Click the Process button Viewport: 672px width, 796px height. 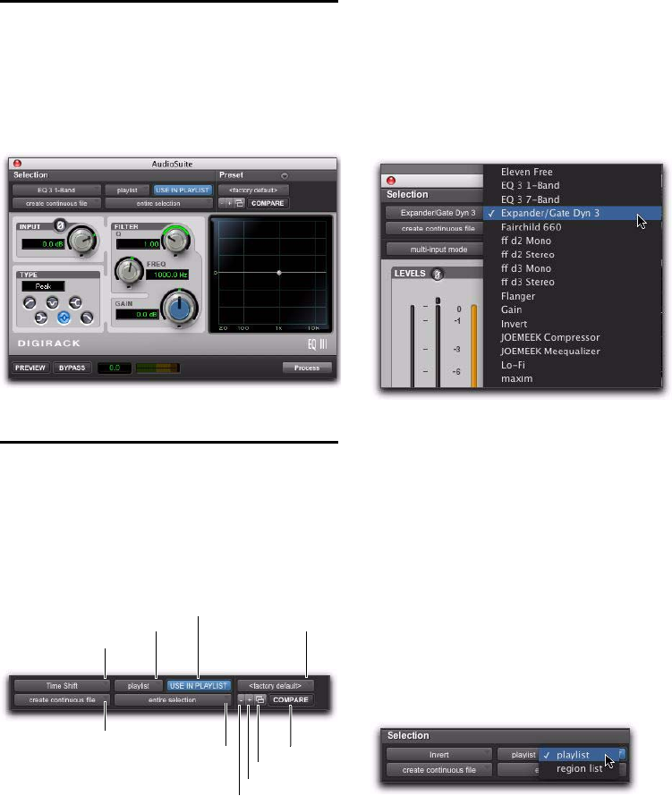(307, 368)
